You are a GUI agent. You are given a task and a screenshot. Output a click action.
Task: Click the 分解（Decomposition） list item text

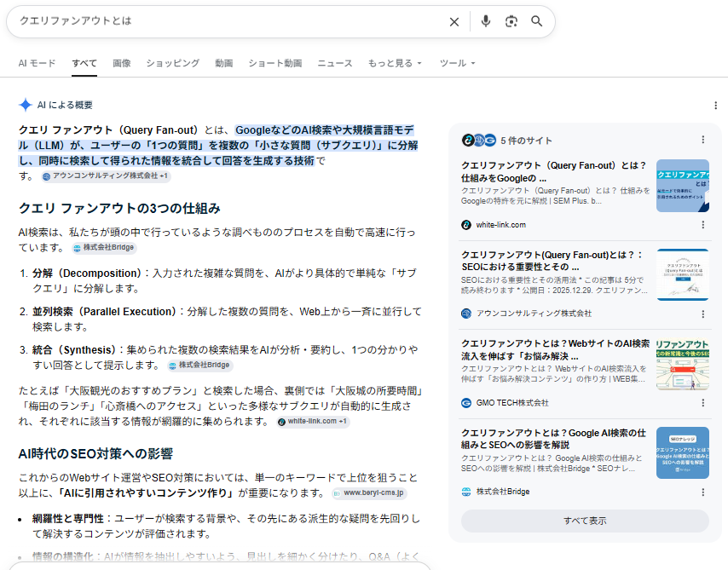pyautogui.click(x=225, y=281)
